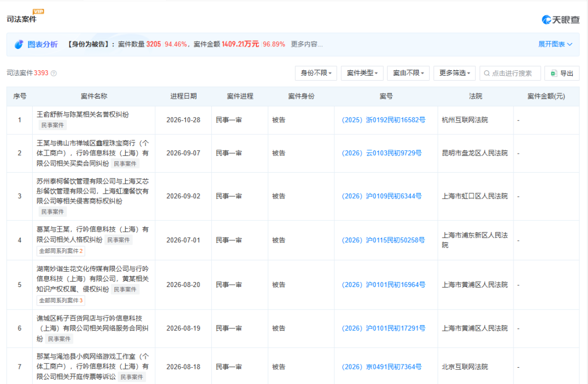588x384 pixels.
Task: Open the 案由不限 dropdown
Action: (408, 73)
